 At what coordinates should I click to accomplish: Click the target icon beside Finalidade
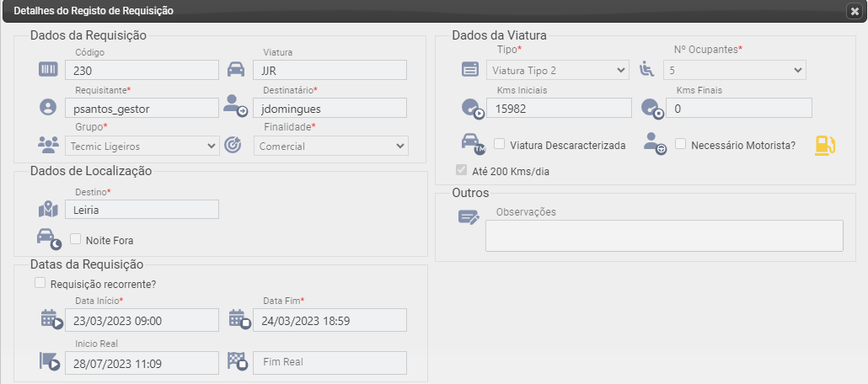pos(233,146)
